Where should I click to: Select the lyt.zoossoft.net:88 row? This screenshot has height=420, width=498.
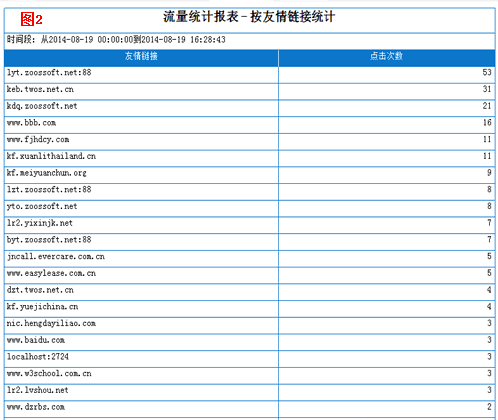[249, 73]
